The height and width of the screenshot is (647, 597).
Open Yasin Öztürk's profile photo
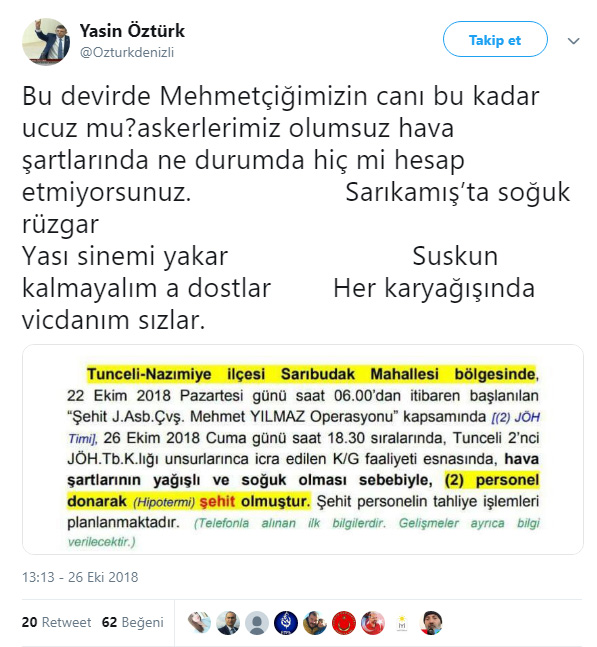46,42
